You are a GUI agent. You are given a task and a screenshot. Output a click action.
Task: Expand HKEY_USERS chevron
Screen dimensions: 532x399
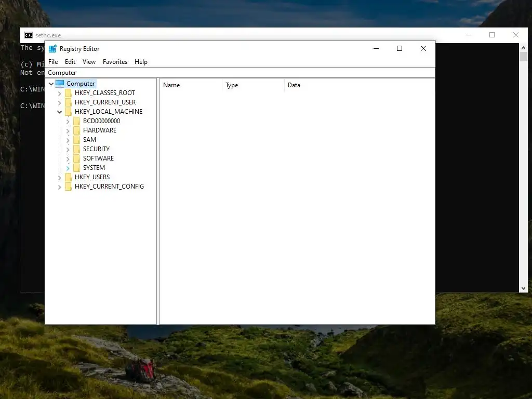pyautogui.click(x=60, y=178)
